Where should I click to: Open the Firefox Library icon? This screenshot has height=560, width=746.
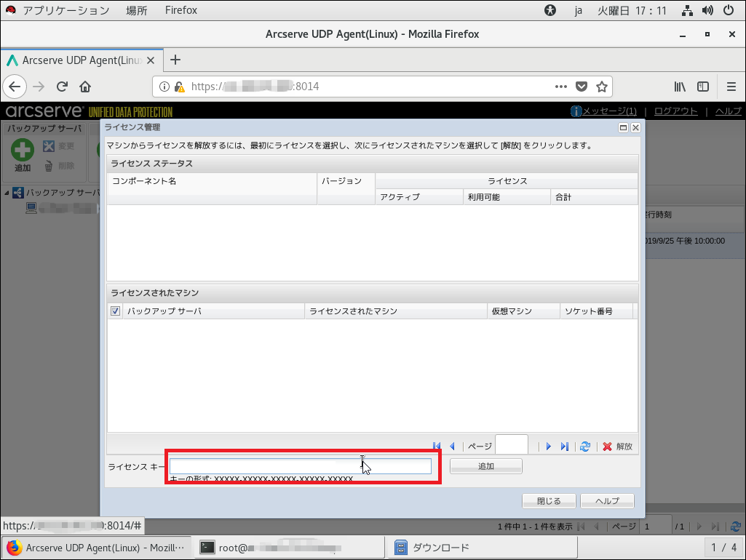click(x=680, y=87)
